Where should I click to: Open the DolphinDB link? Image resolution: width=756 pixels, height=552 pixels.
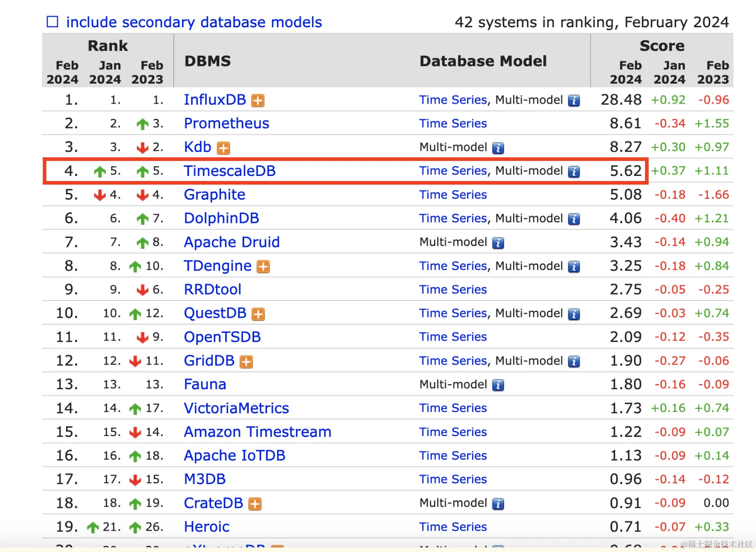pyautogui.click(x=222, y=218)
